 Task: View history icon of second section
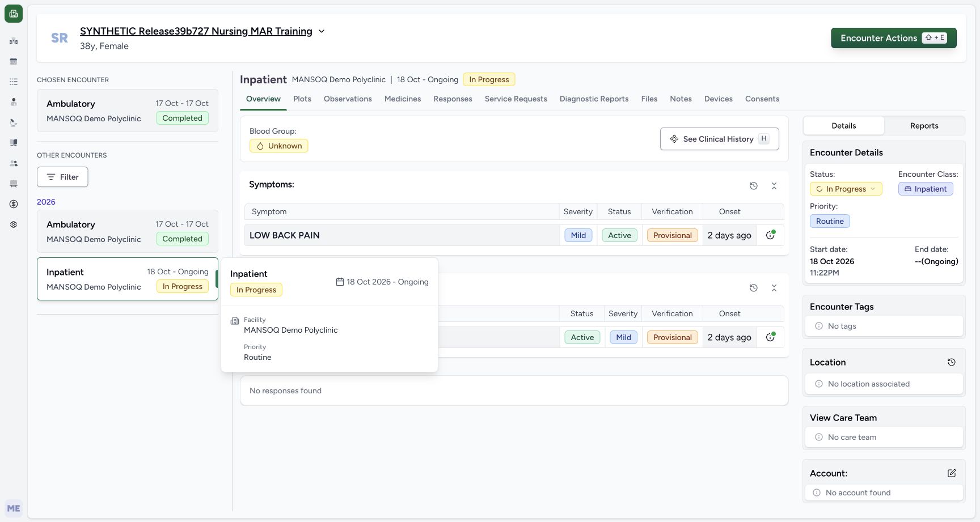tap(754, 288)
